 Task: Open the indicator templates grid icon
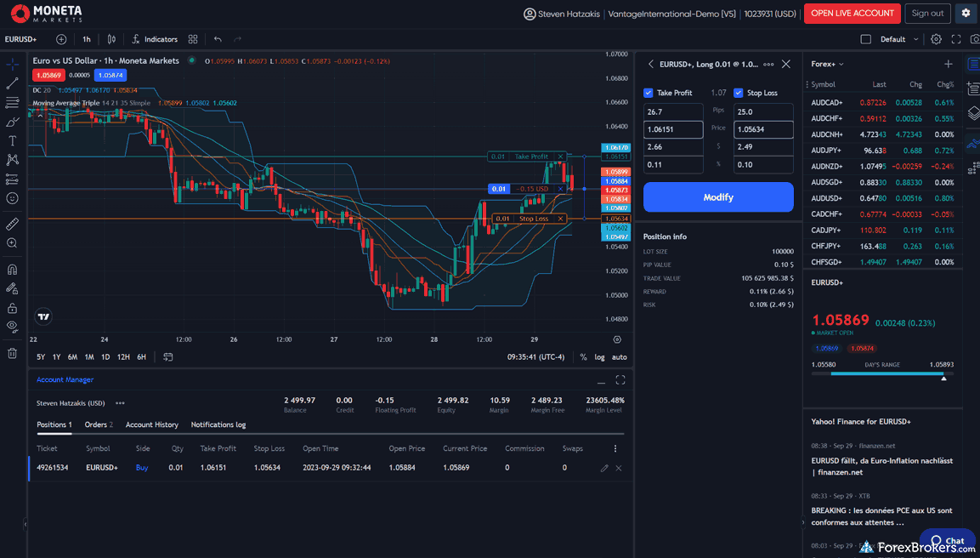[193, 39]
